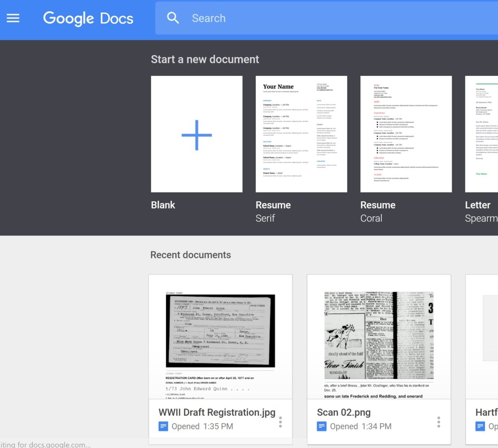Click the Start a new document heading

tap(205, 59)
